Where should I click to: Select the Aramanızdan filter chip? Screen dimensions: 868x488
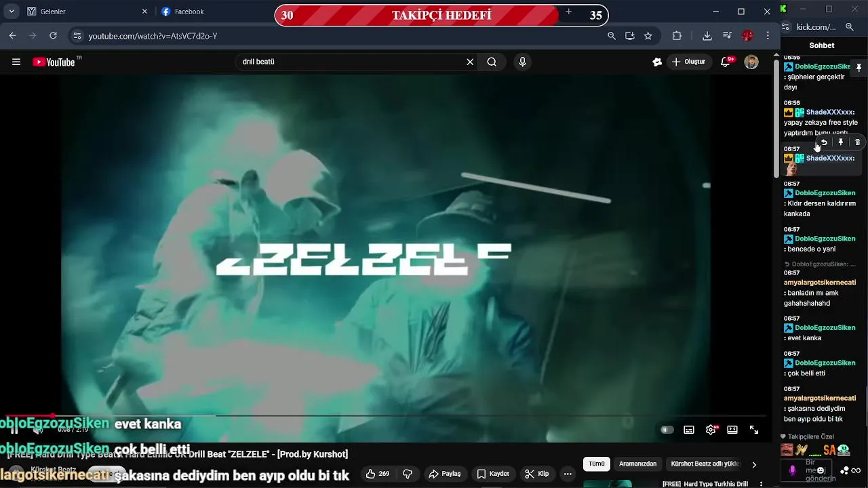click(x=638, y=464)
